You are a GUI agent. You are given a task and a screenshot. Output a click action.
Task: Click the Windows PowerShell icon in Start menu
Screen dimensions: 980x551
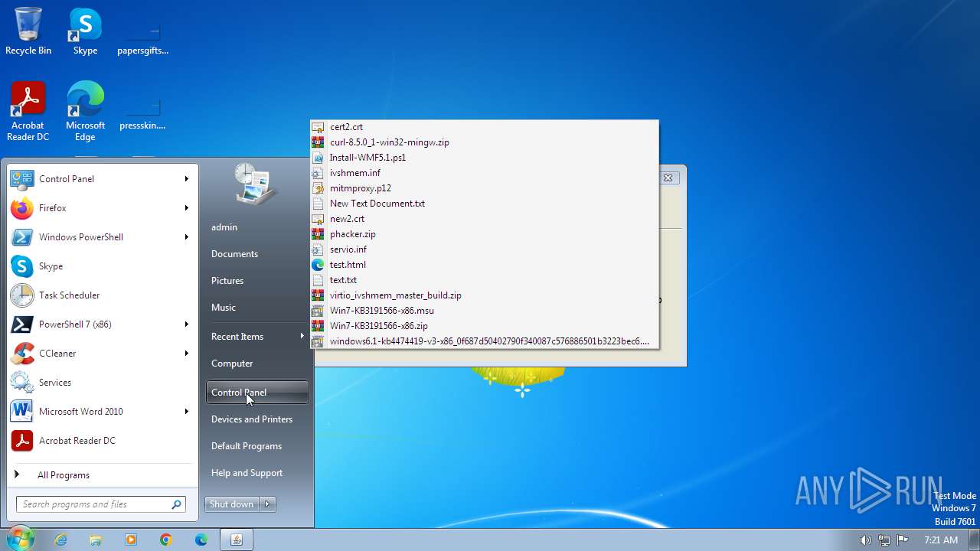tap(22, 237)
